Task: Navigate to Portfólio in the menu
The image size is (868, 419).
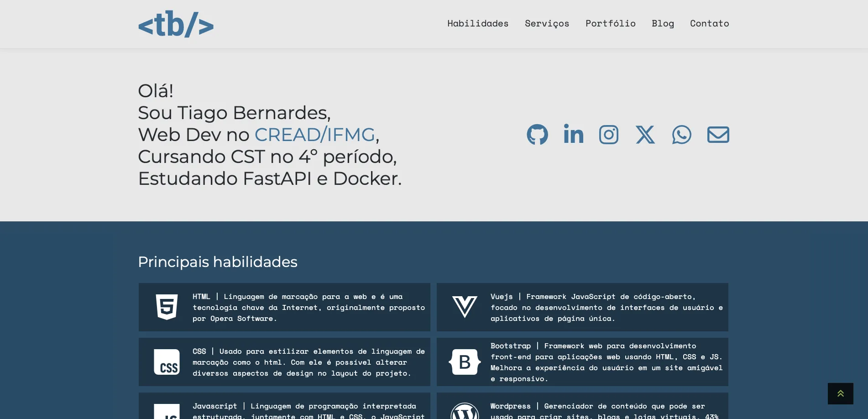Action: [610, 23]
